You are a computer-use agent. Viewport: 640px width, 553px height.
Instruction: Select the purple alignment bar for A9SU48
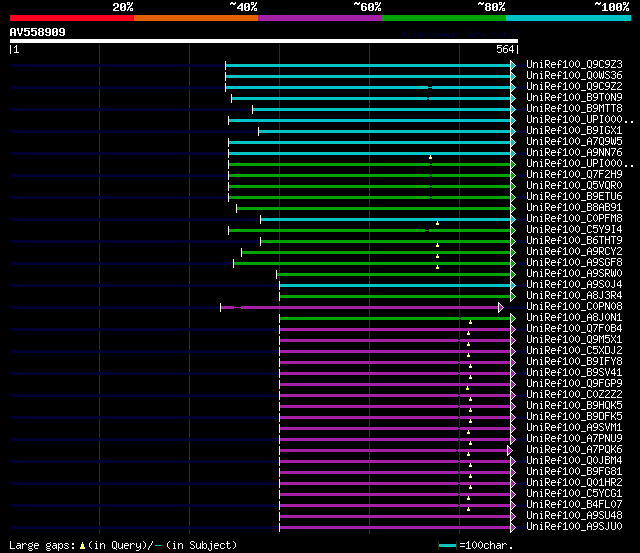point(395,517)
